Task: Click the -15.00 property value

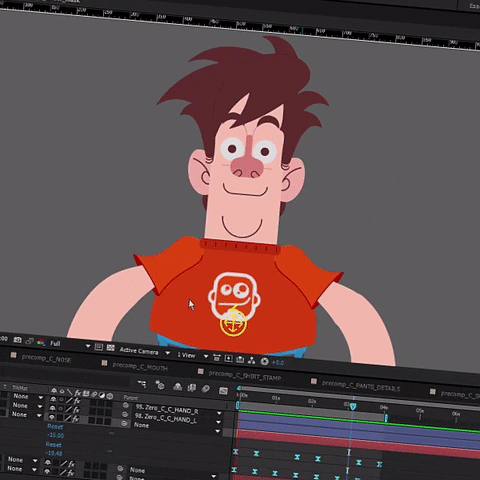Action: coord(55,435)
